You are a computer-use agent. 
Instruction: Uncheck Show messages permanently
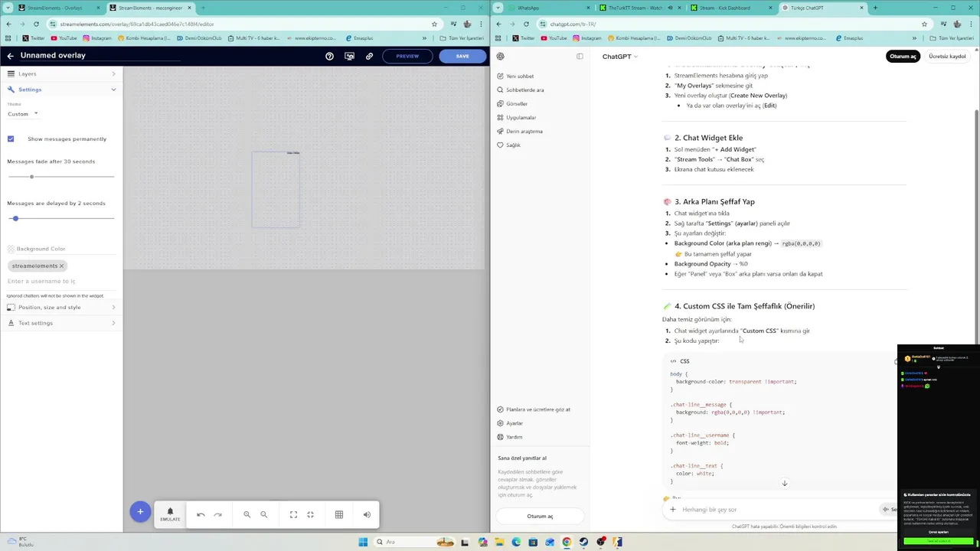click(11, 139)
